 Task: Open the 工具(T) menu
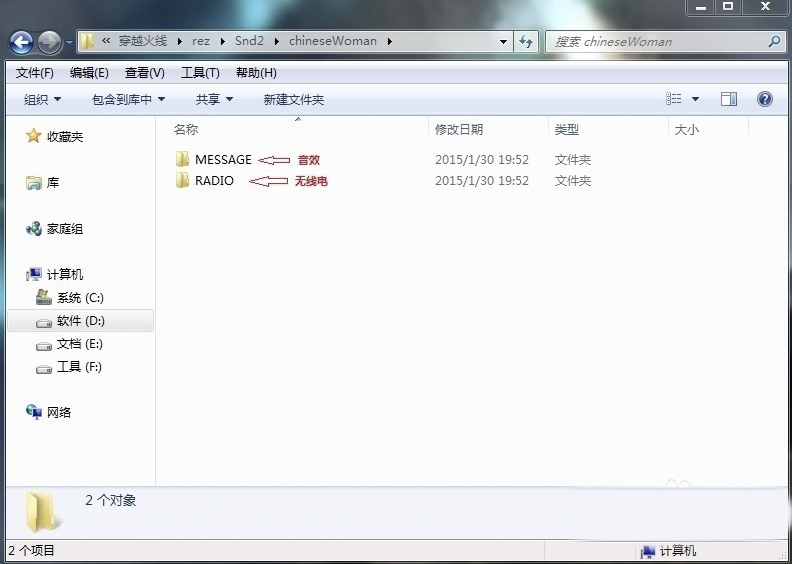coord(200,73)
